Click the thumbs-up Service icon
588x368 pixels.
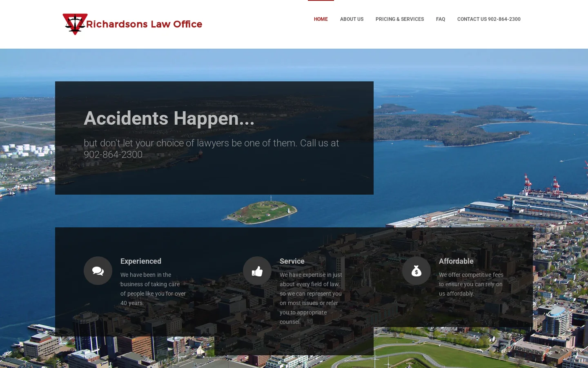pyautogui.click(x=257, y=271)
